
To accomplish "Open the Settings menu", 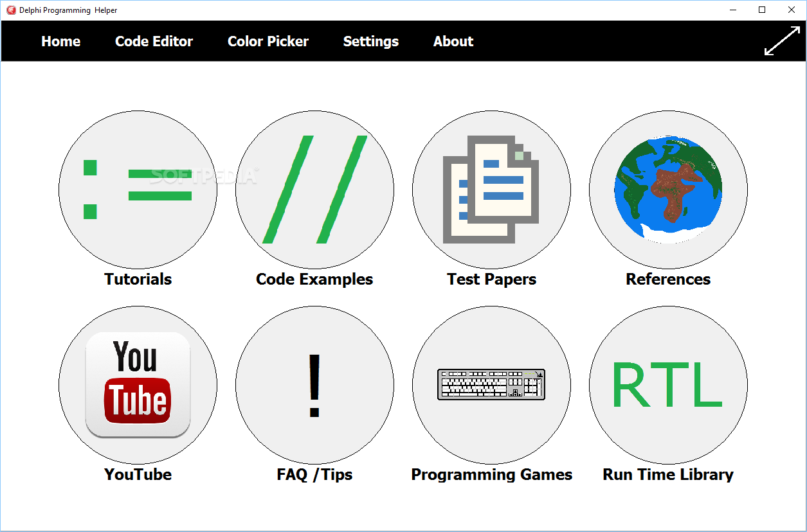I will (x=371, y=41).
